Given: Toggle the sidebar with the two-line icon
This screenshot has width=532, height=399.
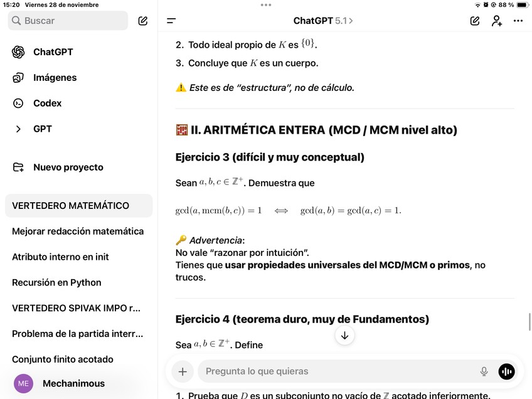Looking at the screenshot, I should 171,21.
